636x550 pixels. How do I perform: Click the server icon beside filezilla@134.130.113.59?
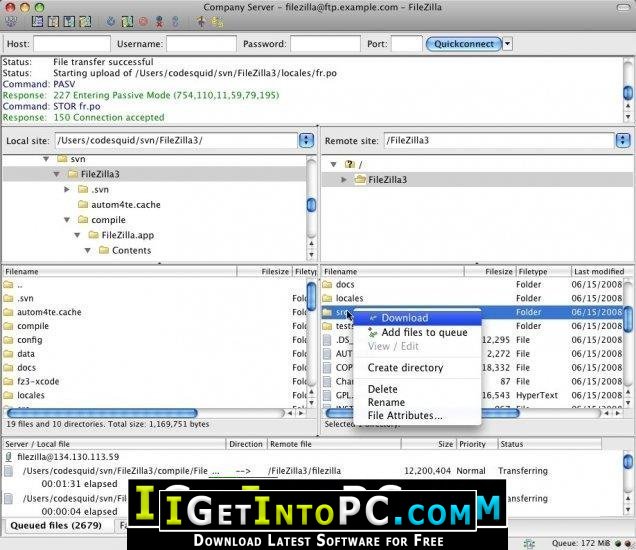pos(9,457)
